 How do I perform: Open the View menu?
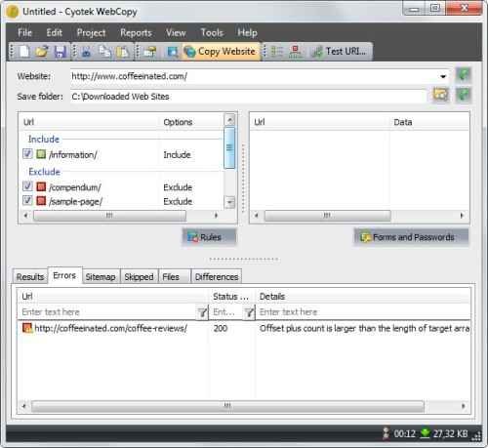click(x=176, y=33)
